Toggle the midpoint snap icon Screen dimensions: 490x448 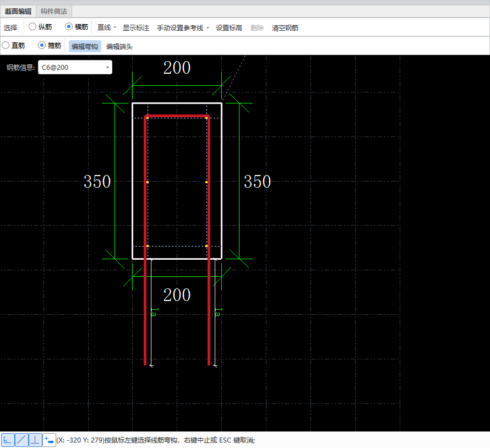click(x=21, y=440)
